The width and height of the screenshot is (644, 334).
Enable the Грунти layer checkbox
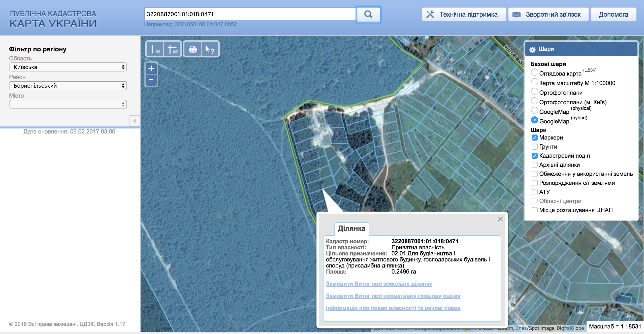tap(534, 147)
